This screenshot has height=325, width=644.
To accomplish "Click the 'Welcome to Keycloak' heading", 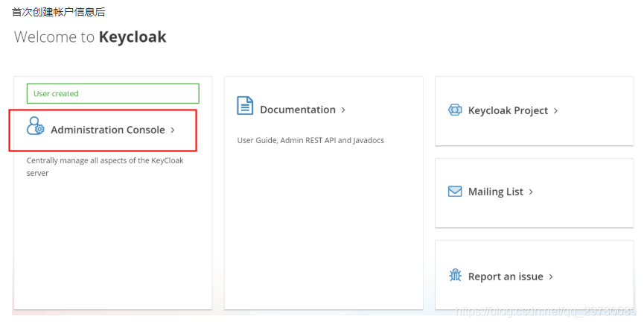I will [x=90, y=37].
